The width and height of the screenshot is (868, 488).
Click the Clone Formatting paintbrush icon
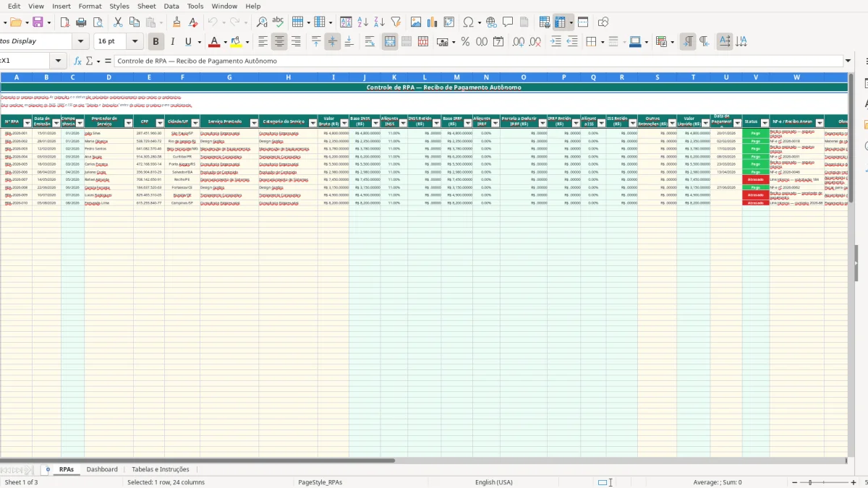[x=176, y=22]
